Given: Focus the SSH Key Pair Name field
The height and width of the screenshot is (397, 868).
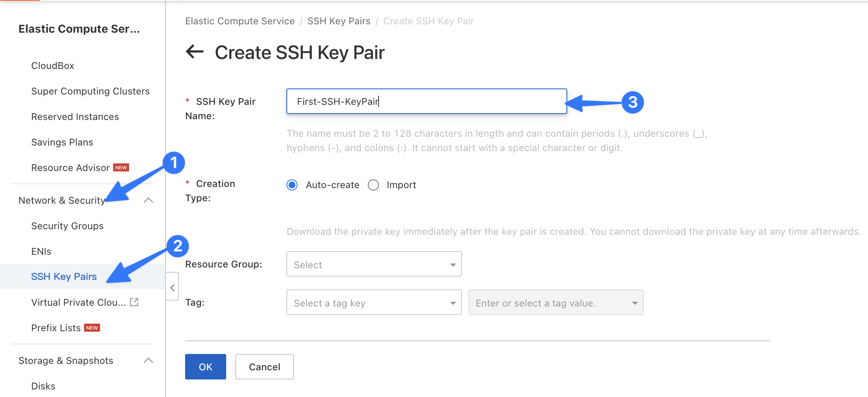Looking at the screenshot, I should (426, 102).
